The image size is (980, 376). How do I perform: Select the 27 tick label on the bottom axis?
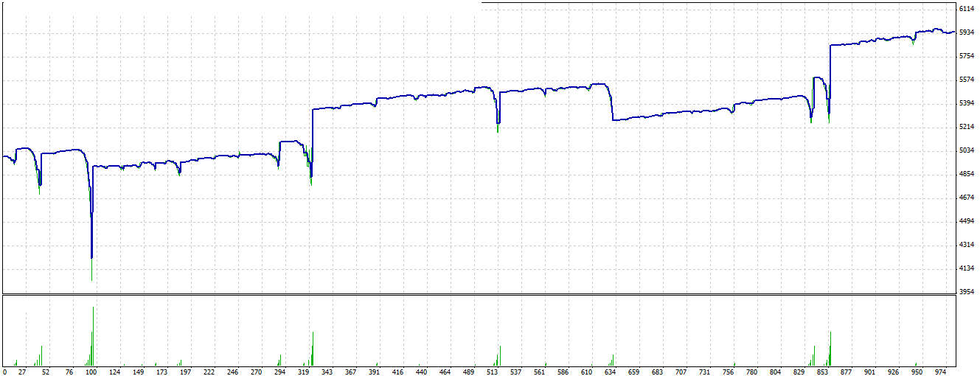point(22,372)
